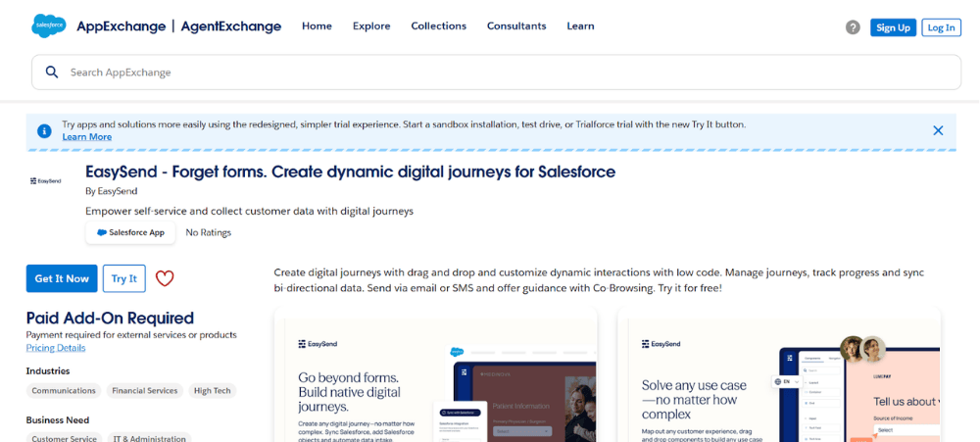The image size is (980, 442).
Task: Click the Try It button
Action: pos(124,278)
